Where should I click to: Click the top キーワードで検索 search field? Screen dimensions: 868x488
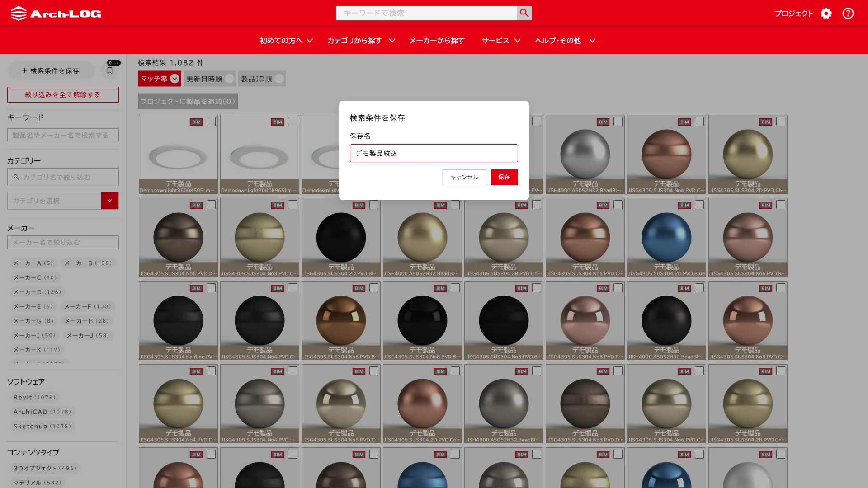[x=426, y=13]
